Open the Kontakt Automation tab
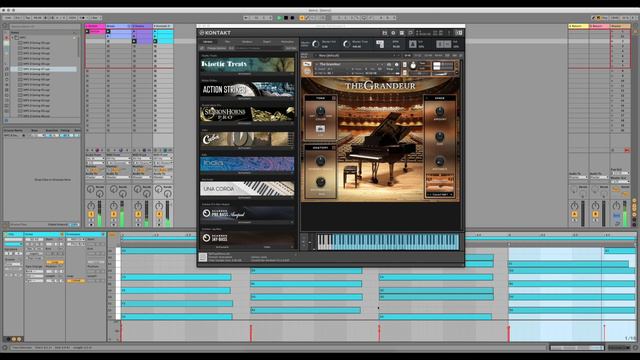The width and height of the screenshot is (640, 360). click(x=287, y=42)
